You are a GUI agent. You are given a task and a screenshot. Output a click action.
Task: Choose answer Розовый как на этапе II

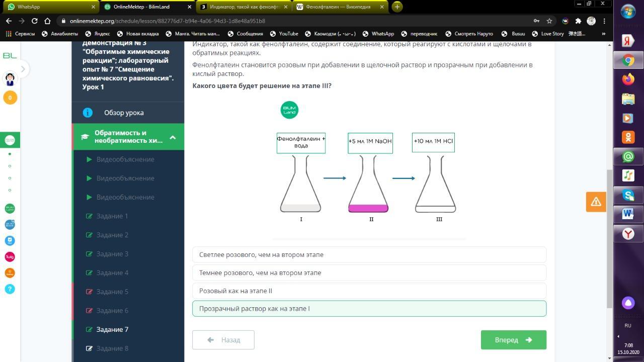click(x=369, y=291)
